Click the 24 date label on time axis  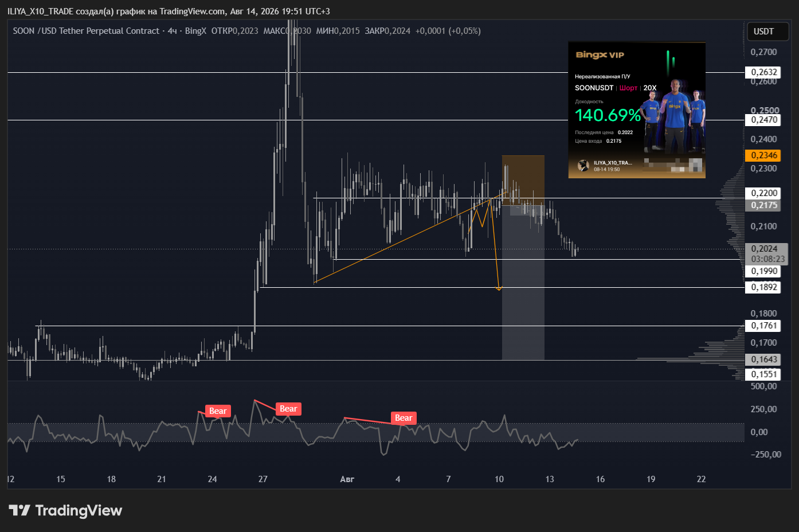tap(212, 479)
